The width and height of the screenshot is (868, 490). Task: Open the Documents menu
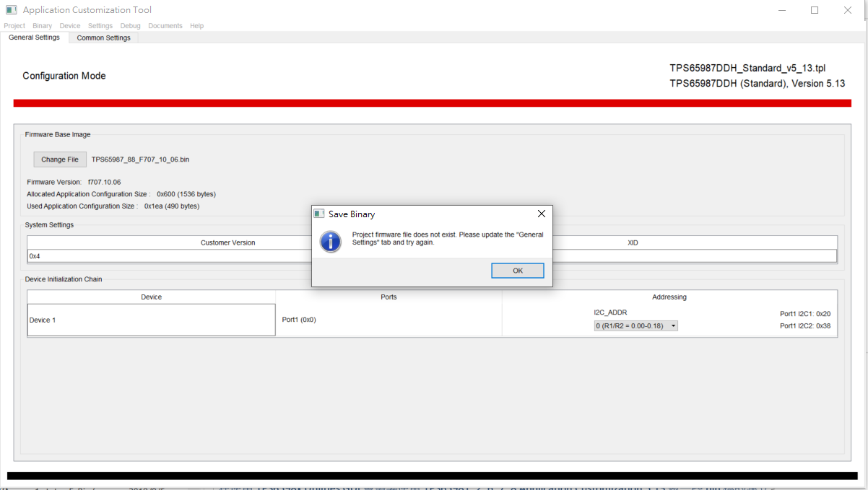[x=165, y=26]
